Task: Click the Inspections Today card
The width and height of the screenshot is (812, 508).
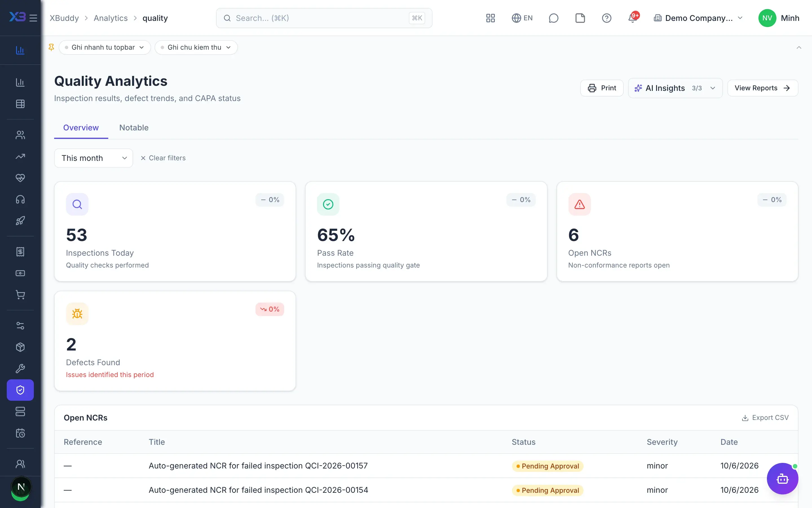Action: (175, 231)
